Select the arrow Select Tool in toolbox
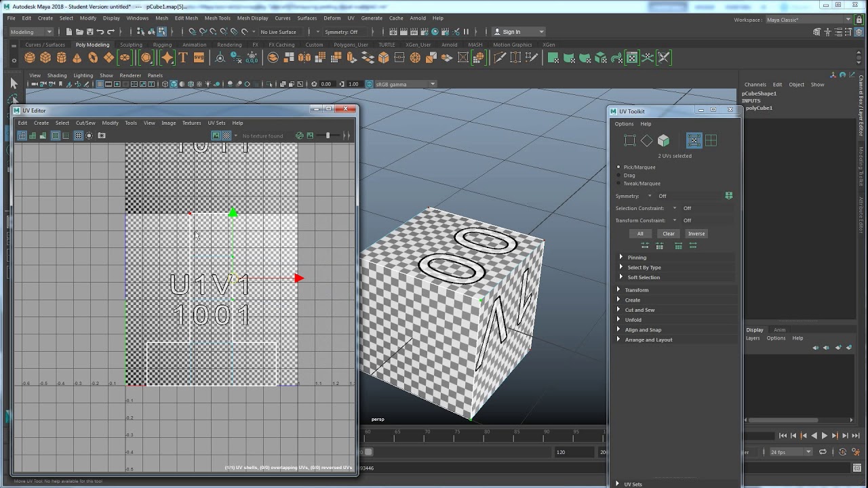868x488 pixels. (14, 83)
